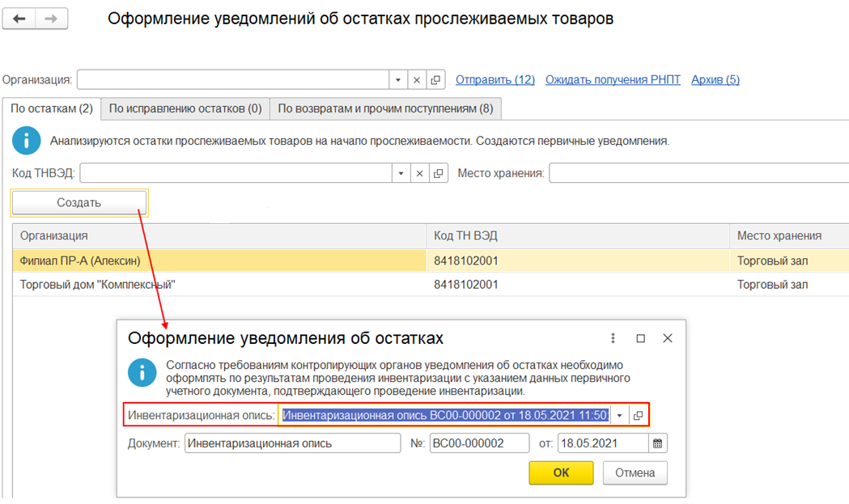The image size is (849, 504).
Task: Click the back navigation arrow
Action: click(x=19, y=19)
